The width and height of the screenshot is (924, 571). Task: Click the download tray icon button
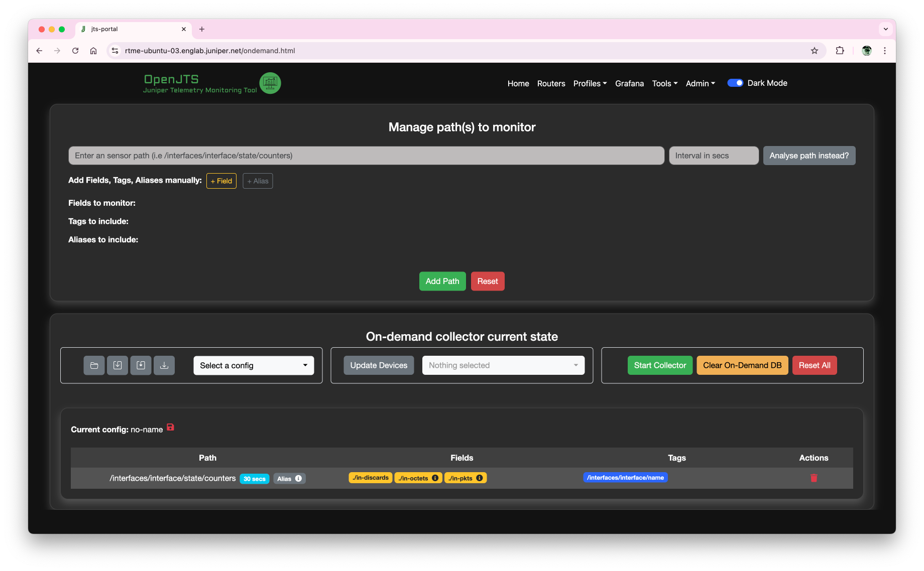coord(164,365)
